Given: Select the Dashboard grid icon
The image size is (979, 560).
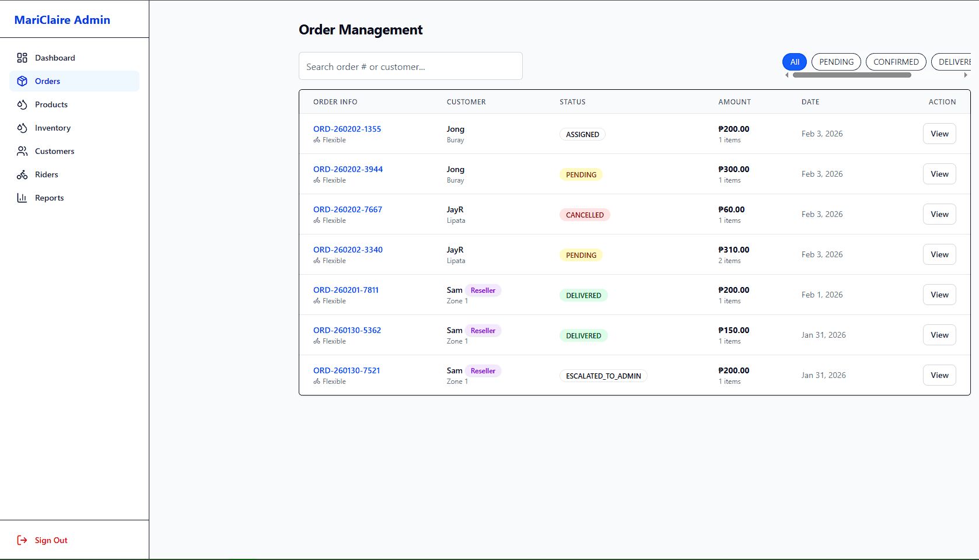Looking at the screenshot, I should [22, 58].
